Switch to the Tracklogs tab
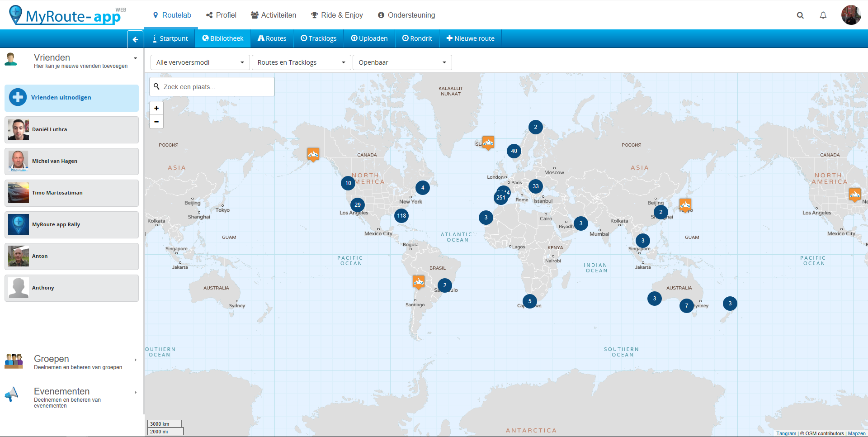This screenshot has width=868, height=437. click(x=319, y=38)
